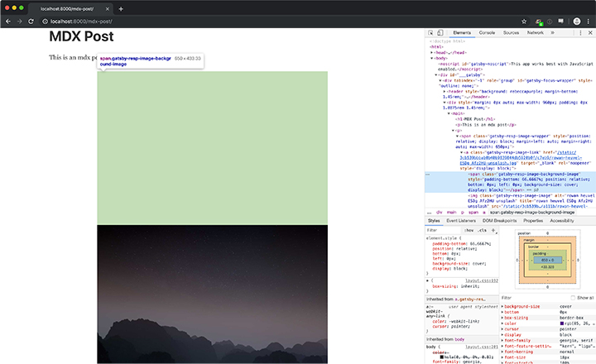The width and height of the screenshot is (596, 364).
Task: Click the night sky mountain image
Action: [x=212, y=294]
